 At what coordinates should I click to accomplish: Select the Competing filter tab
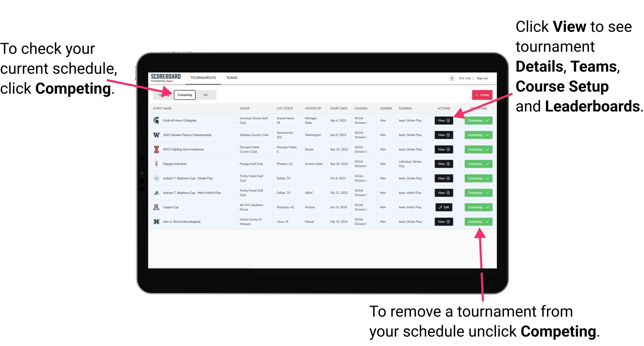[184, 95]
